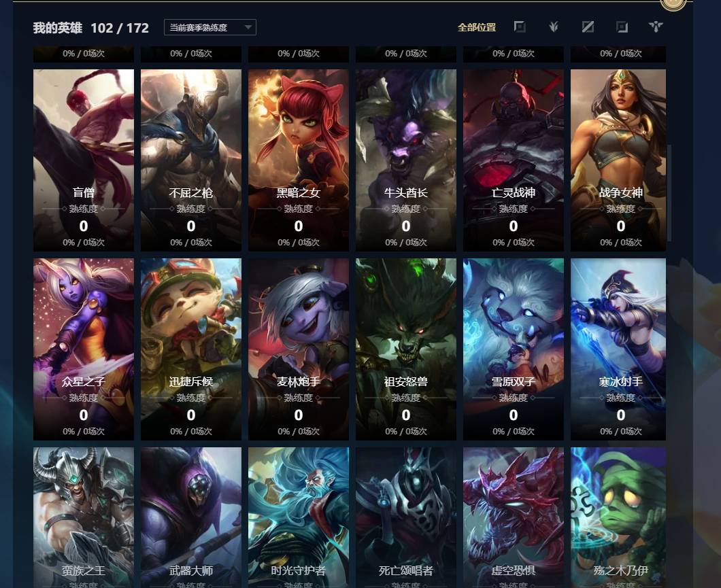Filter champions by Mid lane role icon
721x588 pixels.
588,27
